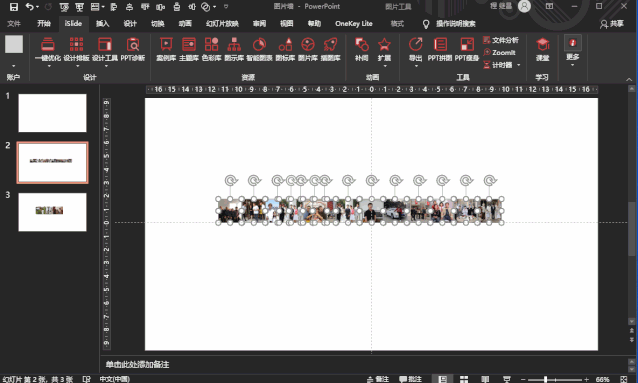Open the 插图库 illustration library
Screen dimensions: 638x383
[330, 49]
